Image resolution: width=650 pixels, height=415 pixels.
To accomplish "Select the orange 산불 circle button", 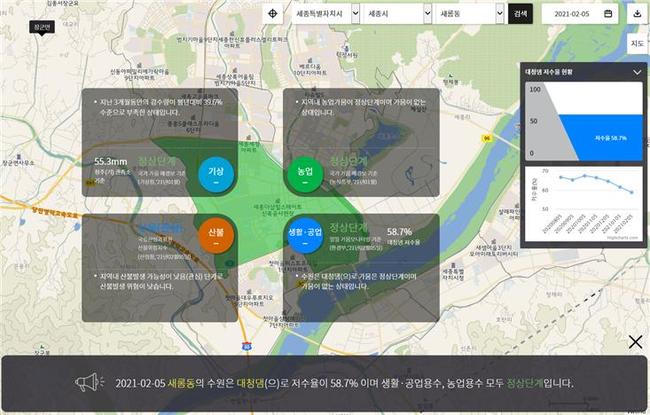I will [x=216, y=235].
